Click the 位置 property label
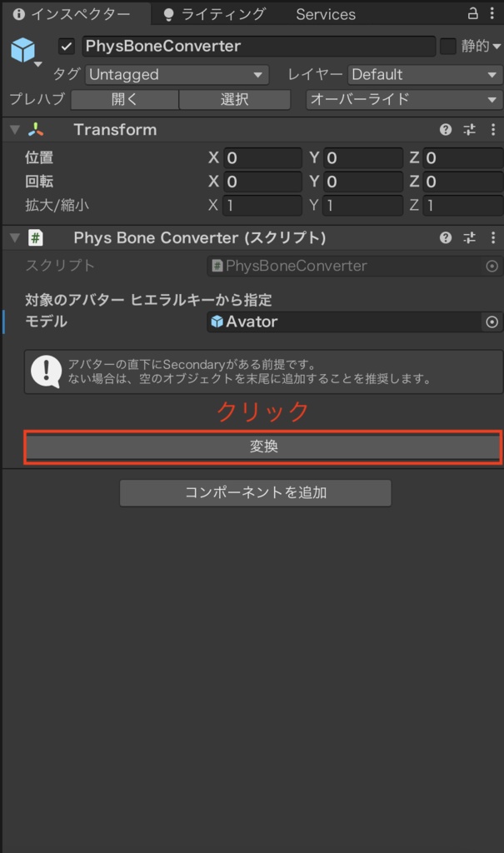504x853 pixels. click(x=39, y=157)
